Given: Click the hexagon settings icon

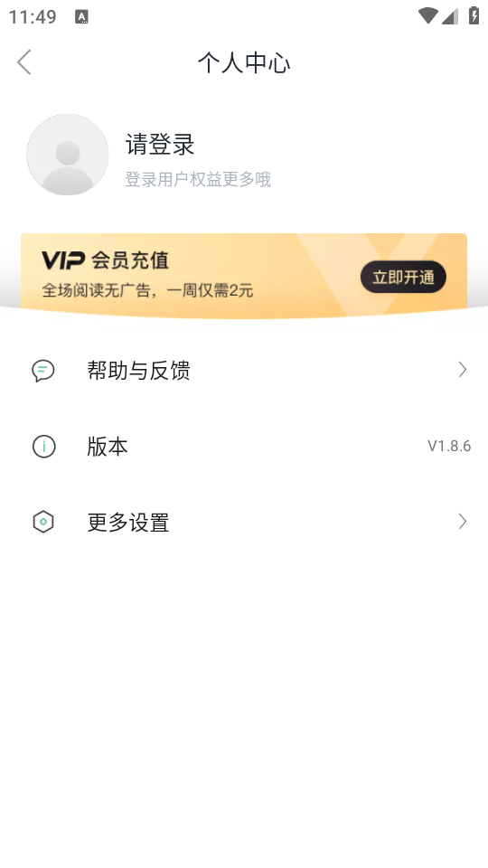Looking at the screenshot, I should [43, 522].
